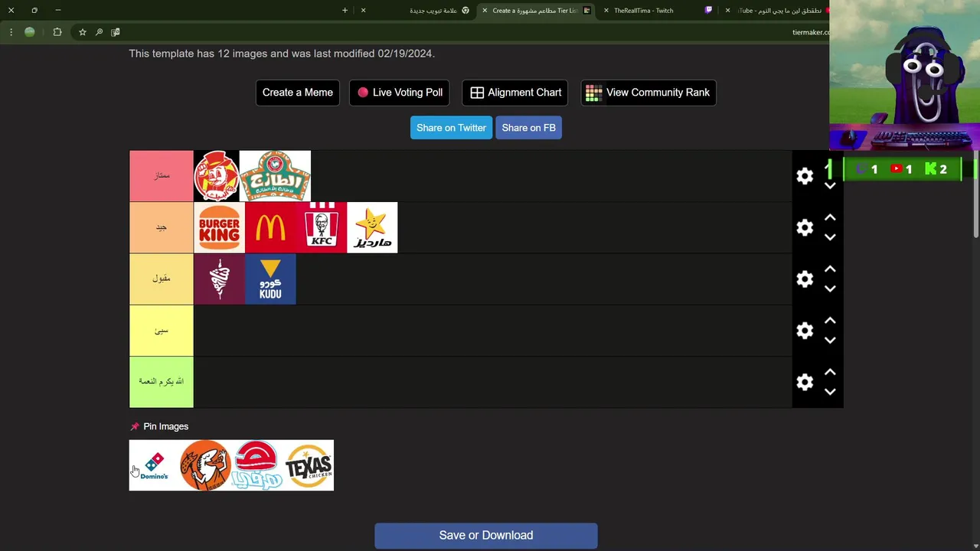Click Save or Download button

(x=486, y=536)
